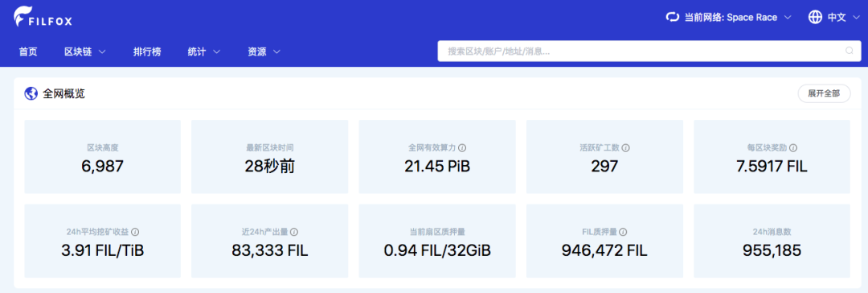The width and height of the screenshot is (868, 293).
Task: Click the value 3.91 FIL/TiB
Action: pyautogui.click(x=103, y=251)
